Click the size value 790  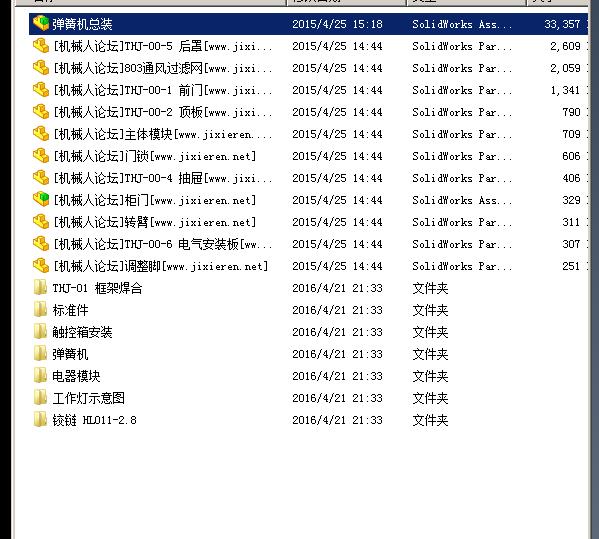pos(571,112)
